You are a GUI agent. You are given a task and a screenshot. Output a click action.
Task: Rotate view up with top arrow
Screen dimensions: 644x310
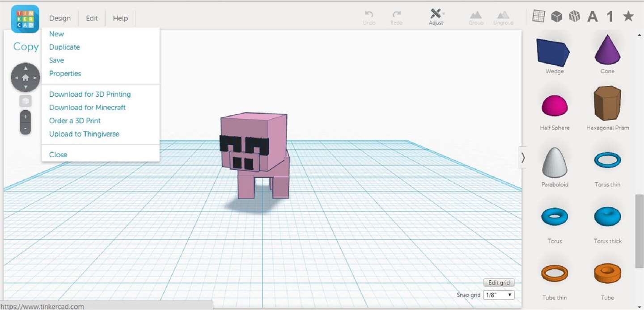pos(25,68)
